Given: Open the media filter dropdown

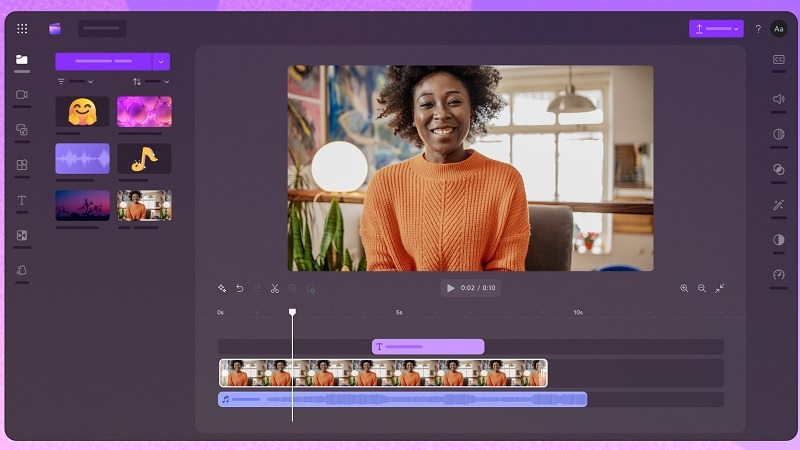Looking at the screenshot, I should 75,82.
